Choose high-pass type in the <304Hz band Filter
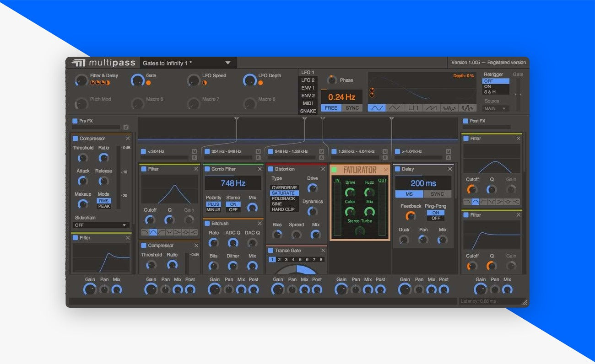Image resolution: width=595 pixels, height=364 pixels. [x=162, y=232]
